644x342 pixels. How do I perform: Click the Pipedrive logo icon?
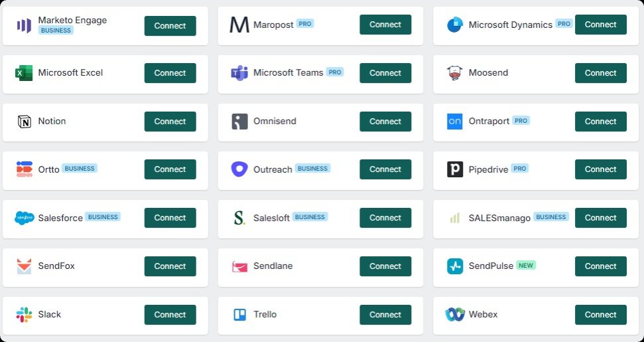[455, 170]
